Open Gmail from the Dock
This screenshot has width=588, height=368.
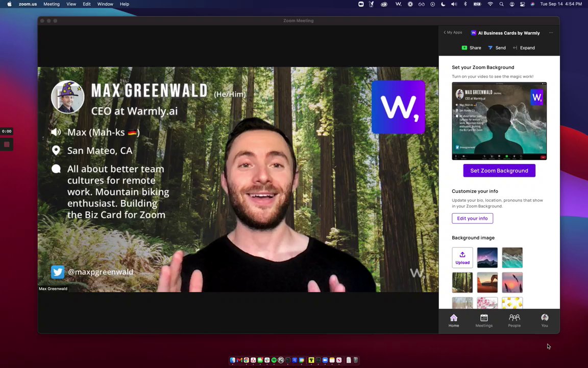tap(239, 360)
